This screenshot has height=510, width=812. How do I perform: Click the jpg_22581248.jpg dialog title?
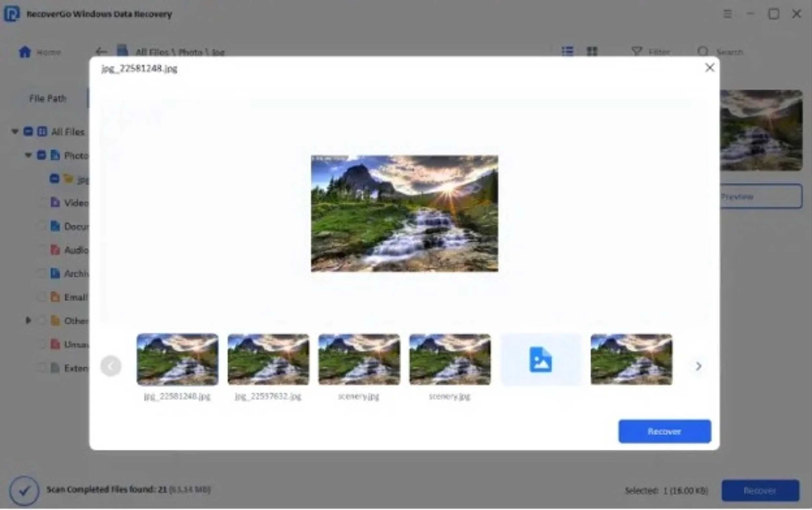pos(139,69)
